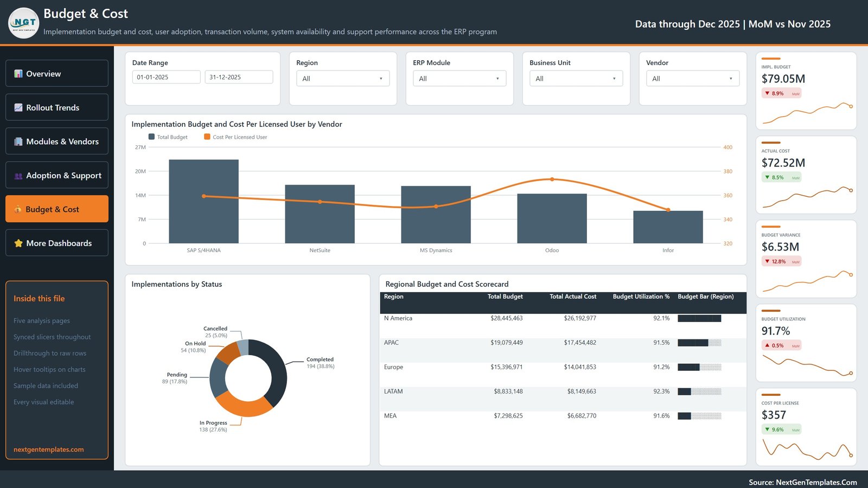Image resolution: width=868 pixels, height=488 pixels.
Task: Sort by the Region column header
Action: 394,297
